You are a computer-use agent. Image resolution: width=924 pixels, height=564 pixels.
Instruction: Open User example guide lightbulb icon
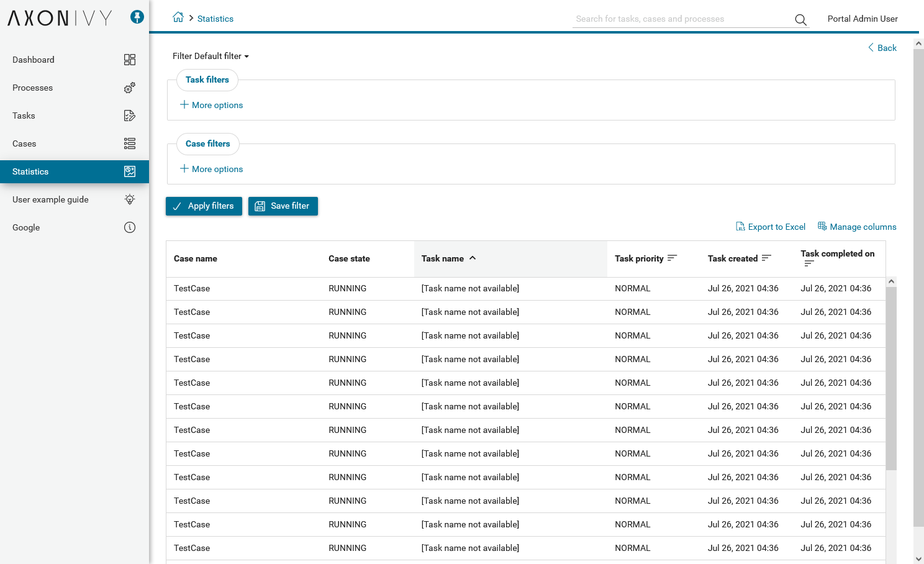pos(130,199)
